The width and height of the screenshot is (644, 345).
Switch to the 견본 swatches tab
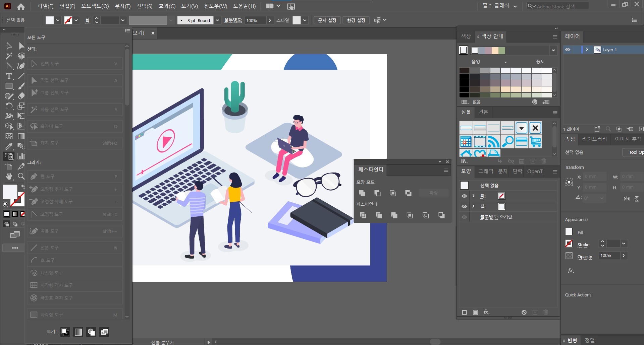[x=483, y=112]
